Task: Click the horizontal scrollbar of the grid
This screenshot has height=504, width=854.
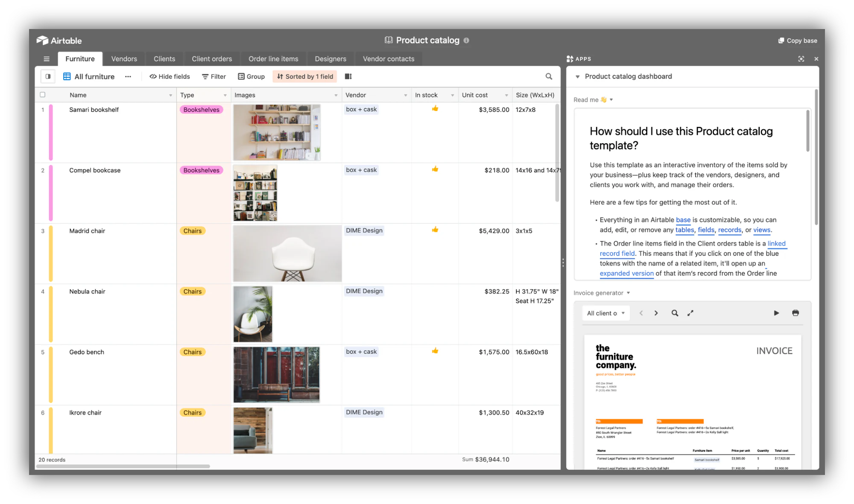Action: tap(123, 466)
